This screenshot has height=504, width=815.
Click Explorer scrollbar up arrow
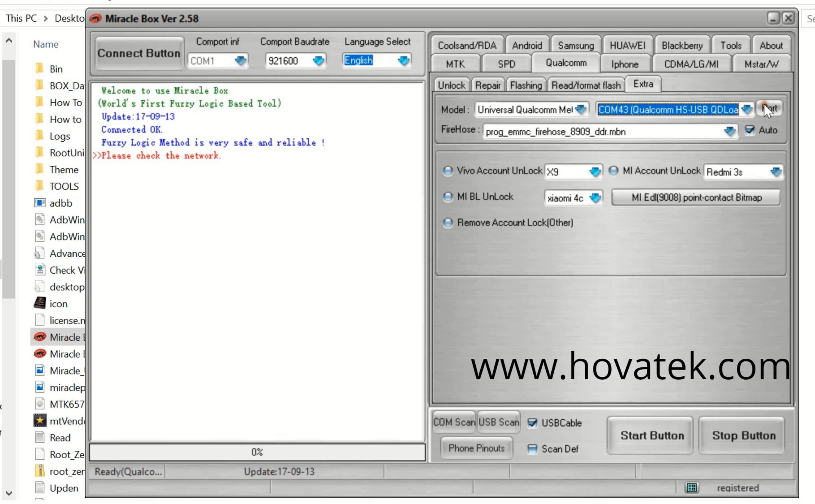pos(9,40)
